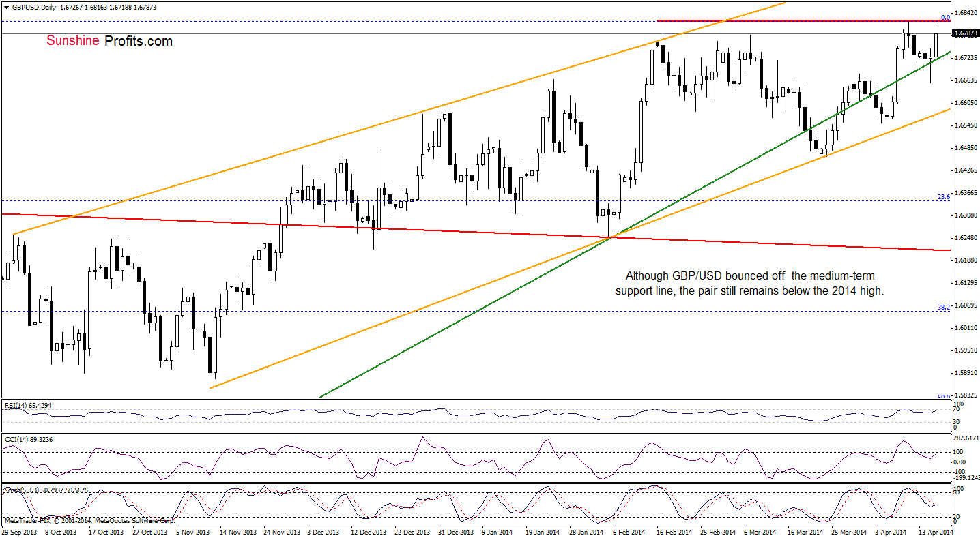980x538 pixels.
Task: Click the 25 Mar 2014 date label
Action: 848,531
